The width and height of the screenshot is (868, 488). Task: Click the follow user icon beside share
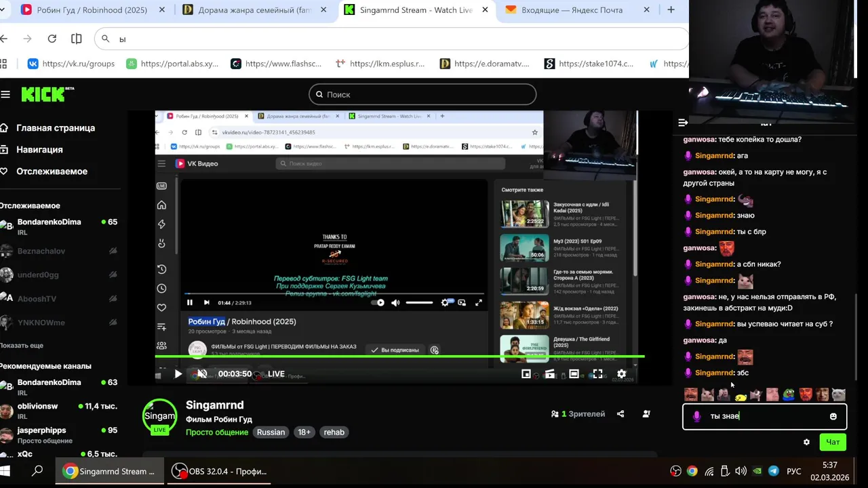[646, 413]
